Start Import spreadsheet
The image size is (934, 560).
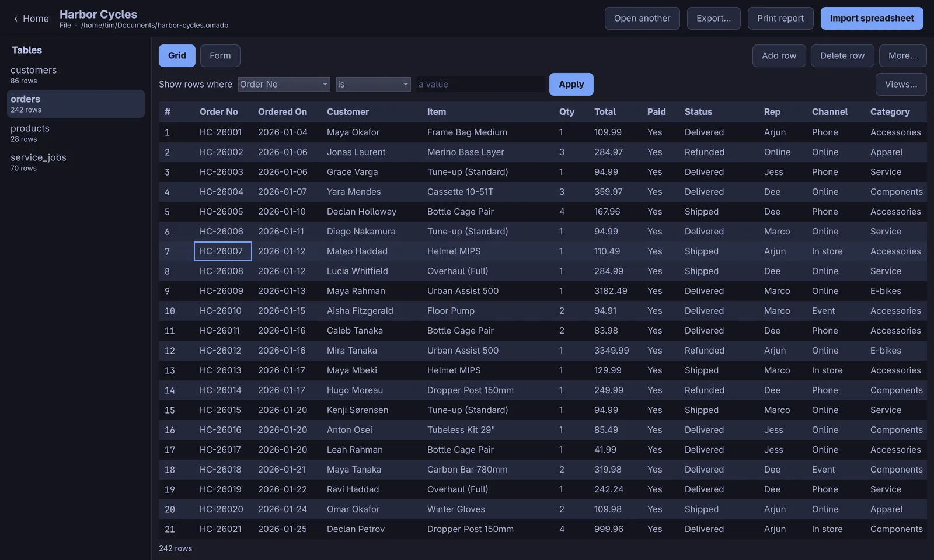click(x=872, y=18)
